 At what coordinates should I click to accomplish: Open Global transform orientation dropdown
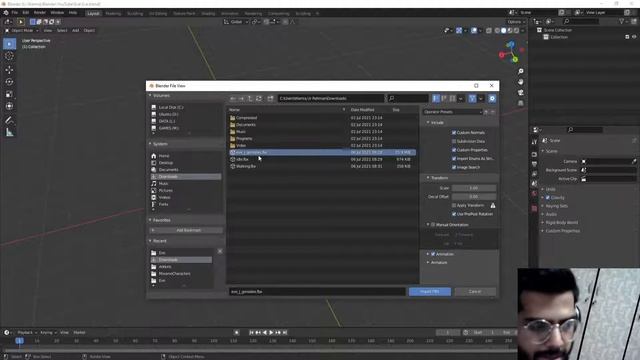pyautogui.click(x=236, y=22)
